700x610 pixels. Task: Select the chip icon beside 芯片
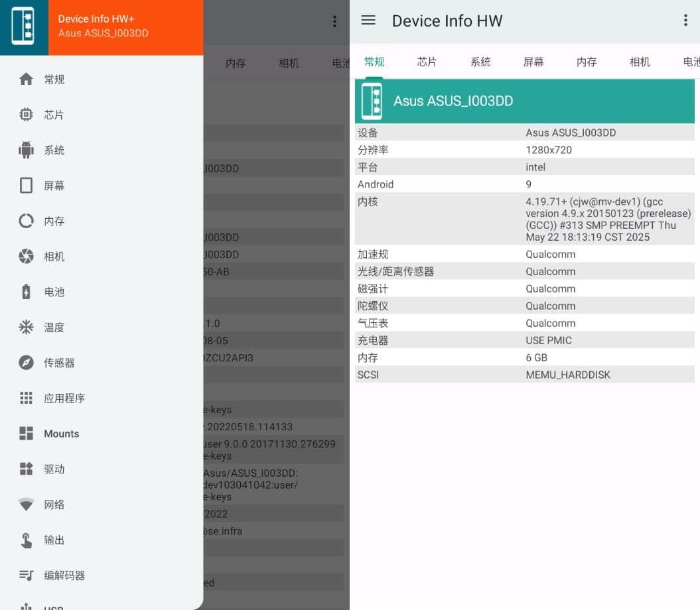tap(26, 115)
